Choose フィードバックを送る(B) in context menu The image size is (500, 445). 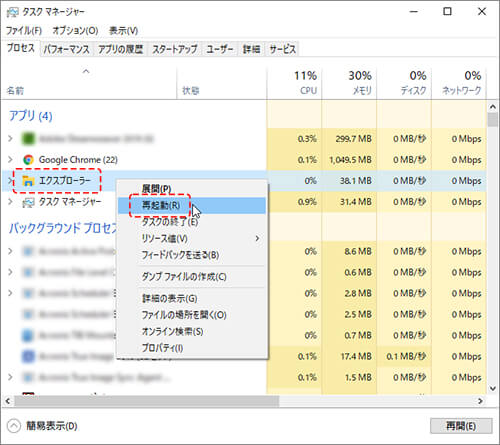coord(192,255)
